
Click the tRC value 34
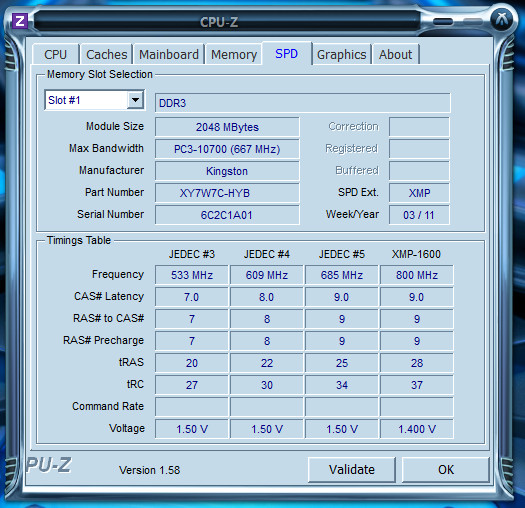[342, 385]
